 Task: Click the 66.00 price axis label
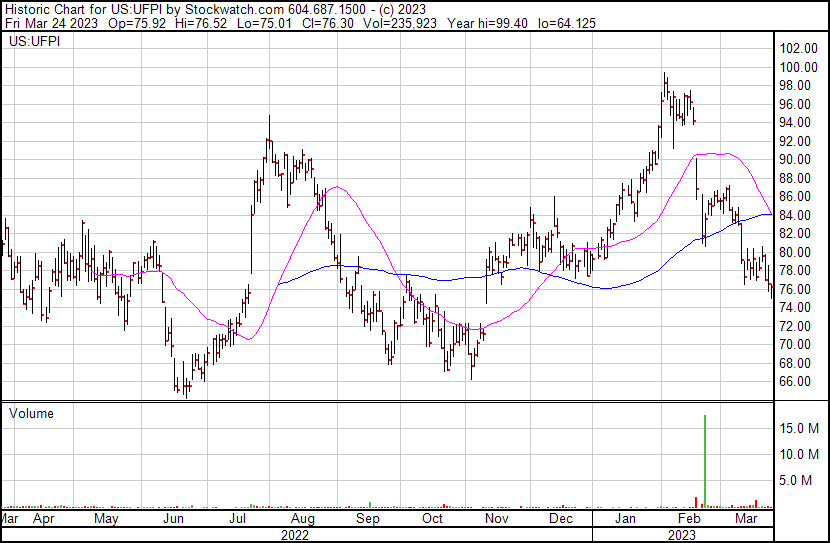[x=797, y=382]
